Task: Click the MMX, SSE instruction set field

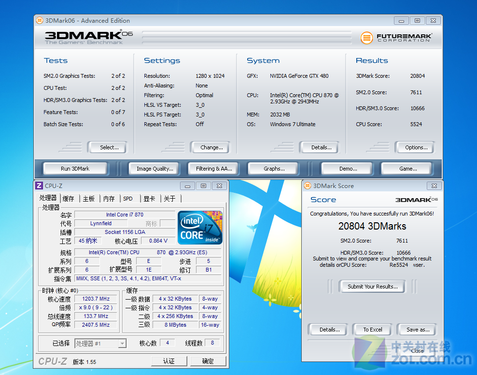Action: (x=148, y=278)
